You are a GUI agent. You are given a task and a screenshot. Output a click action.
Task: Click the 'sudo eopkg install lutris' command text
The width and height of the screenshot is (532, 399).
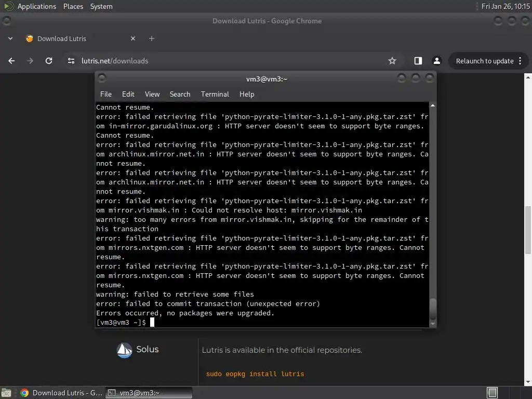255,374
